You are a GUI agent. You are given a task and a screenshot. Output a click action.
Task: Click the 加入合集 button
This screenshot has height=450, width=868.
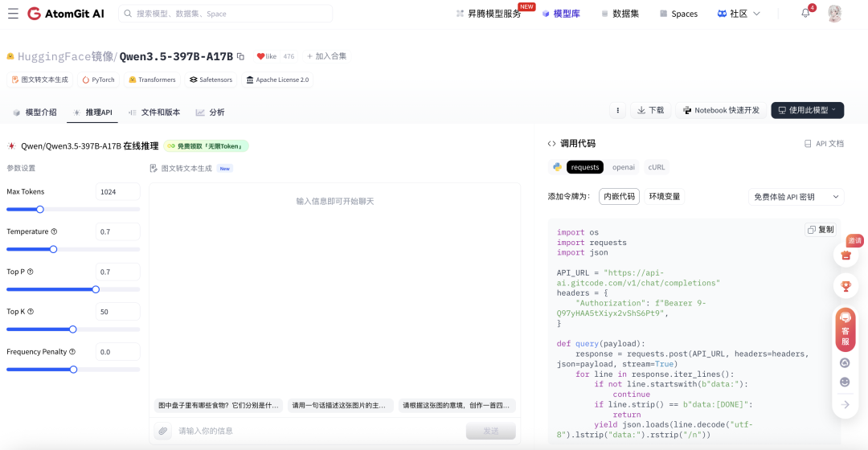point(326,56)
